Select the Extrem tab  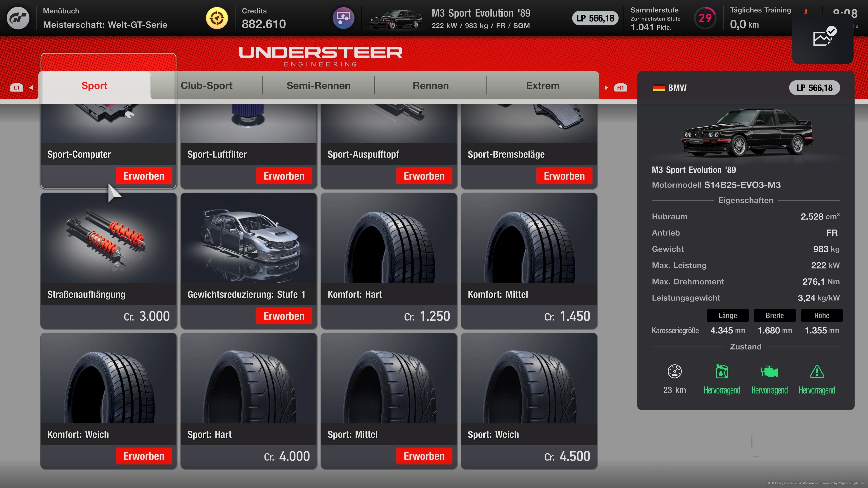[542, 86]
